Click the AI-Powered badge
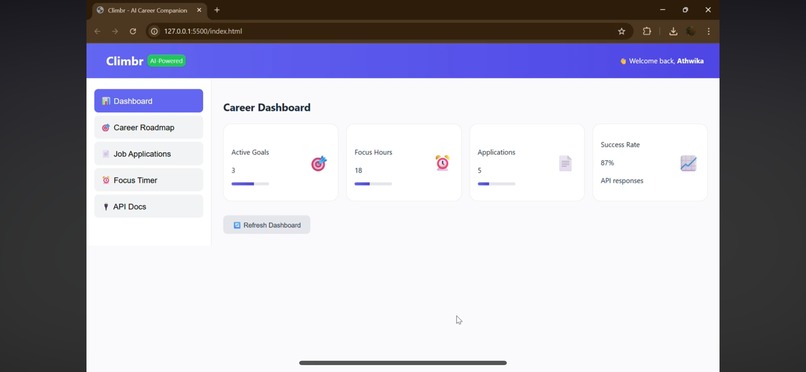This screenshot has height=372, width=806. [x=167, y=61]
